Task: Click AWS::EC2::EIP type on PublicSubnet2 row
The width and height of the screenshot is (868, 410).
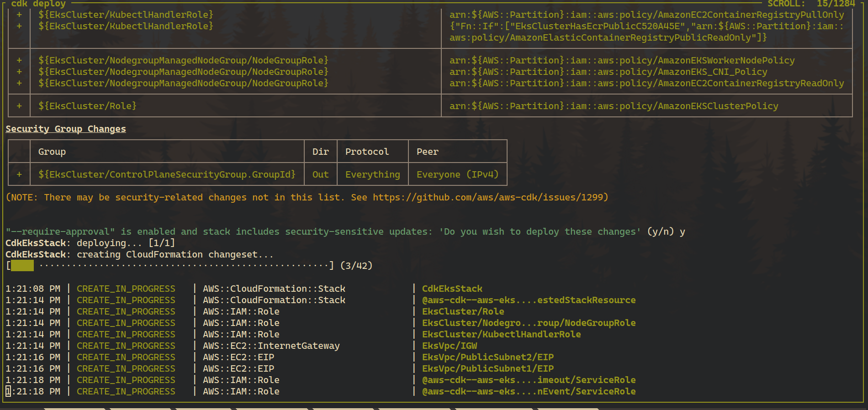Action: pos(238,357)
